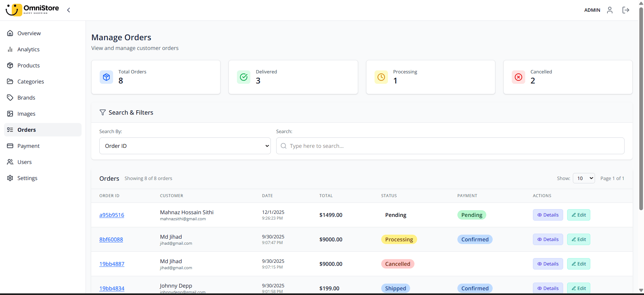Open order 8bf60088 link
The width and height of the screenshot is (644, 295).
111,239
